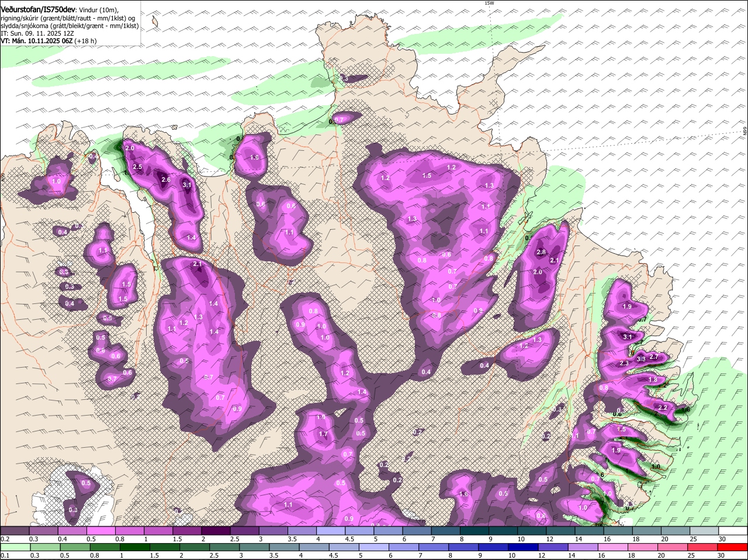Viewport: 748px width, 560px height.
Task: Click the "2.7" precipitation value in the east
Action: pos(654,357)
